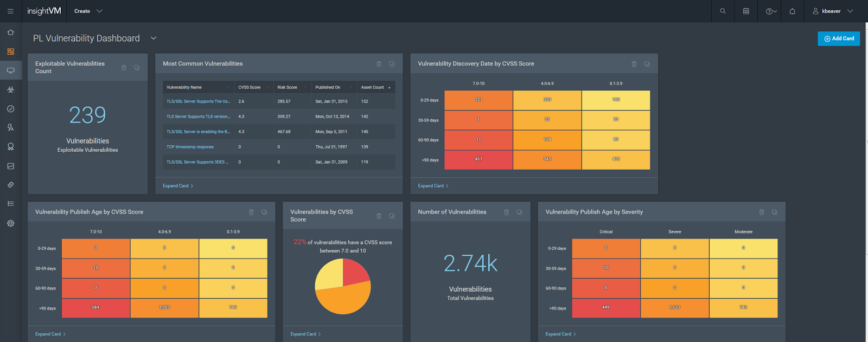Copy the Most Common Vulnerabilities card

tap(392, 64)
